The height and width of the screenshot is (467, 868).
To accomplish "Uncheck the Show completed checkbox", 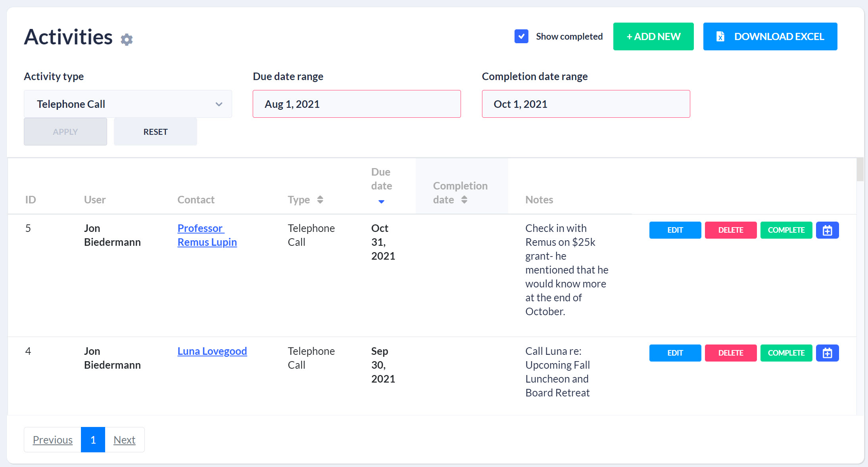I will [x=521, y=36].
